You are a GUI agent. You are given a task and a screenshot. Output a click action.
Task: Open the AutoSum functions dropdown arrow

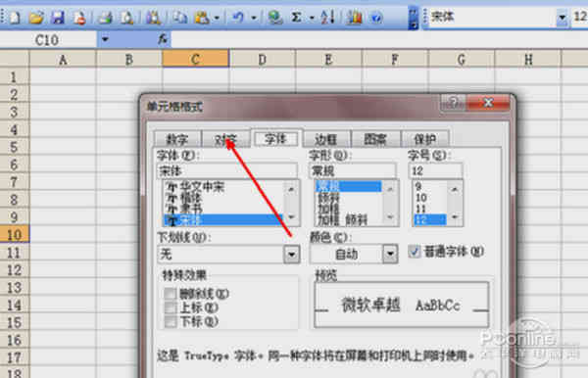pyautogui.click(x=312, y=18)
